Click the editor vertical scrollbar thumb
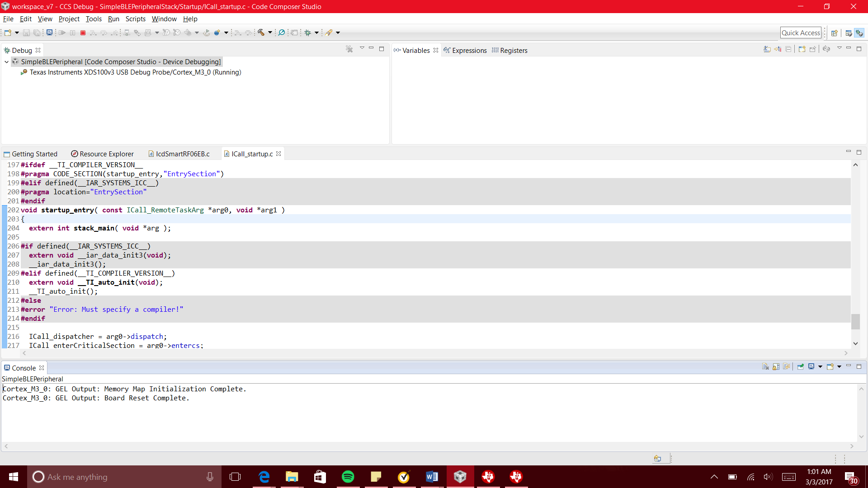 coord(855,322)
